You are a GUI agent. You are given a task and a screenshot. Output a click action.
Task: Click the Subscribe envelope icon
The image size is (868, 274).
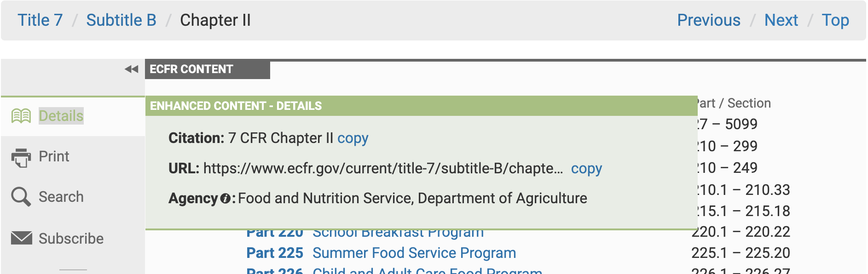[x=21, y=238]
